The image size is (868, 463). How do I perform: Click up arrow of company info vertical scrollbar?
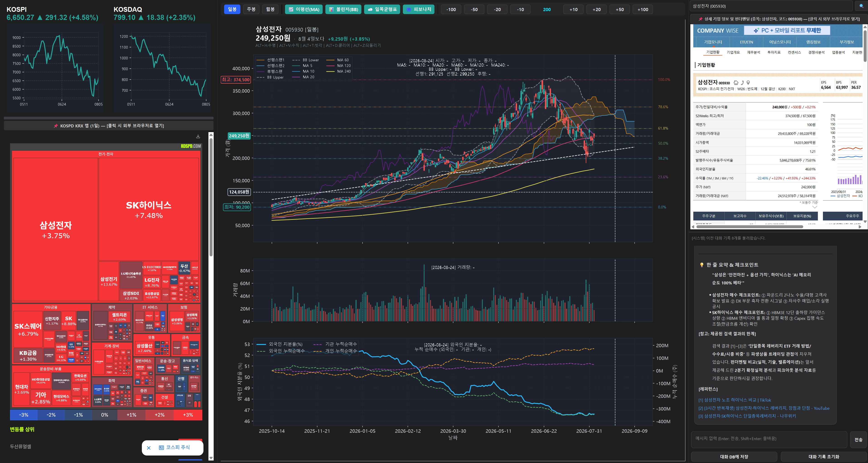[865, 27]
